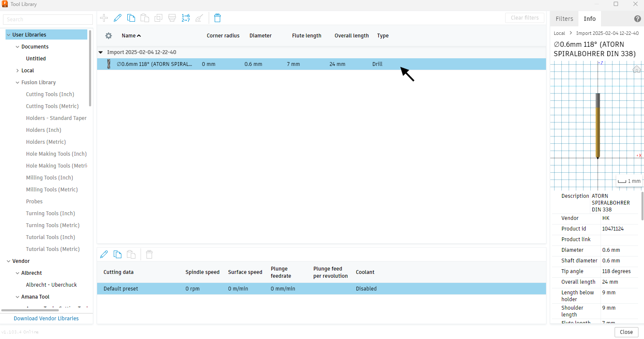This screenshot has height=339, width=644.
Task: Click the stacked-layers icon beside Duplicate
Action: click(172, 18)
